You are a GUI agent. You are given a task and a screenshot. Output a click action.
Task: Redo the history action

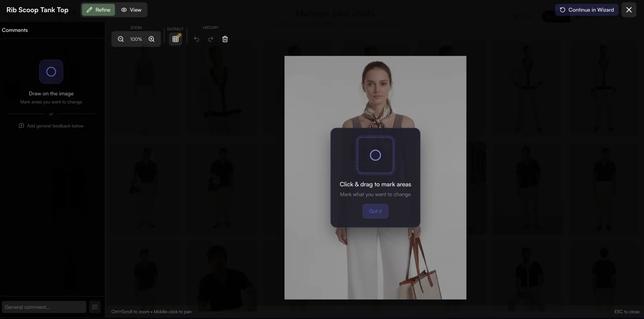point(211,39)
